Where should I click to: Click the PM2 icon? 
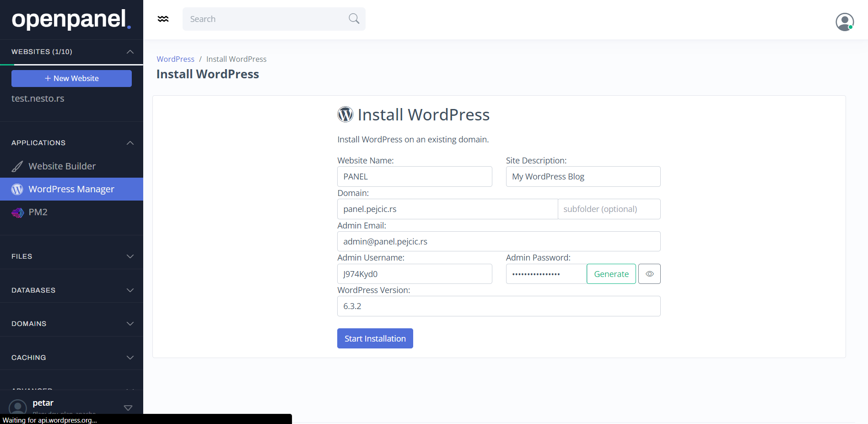tap(17, 212)
